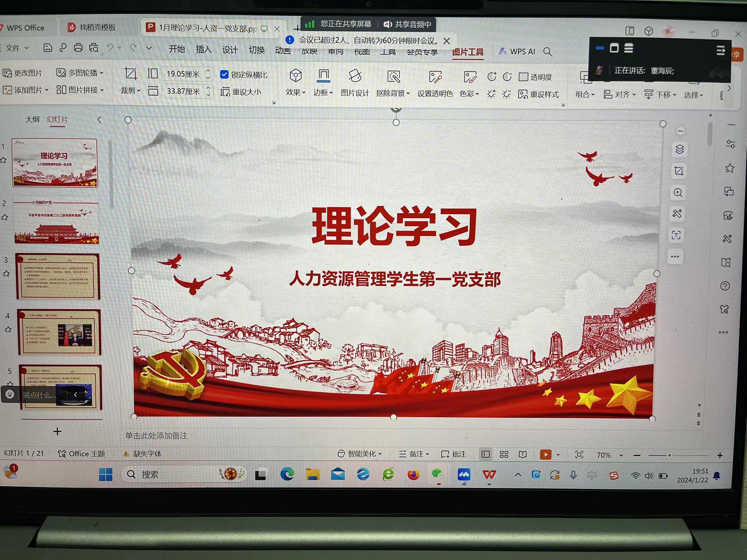Switch to the 大纲 outline tab
This screenshot has height=560, width=747.
(x=32, y=119)
